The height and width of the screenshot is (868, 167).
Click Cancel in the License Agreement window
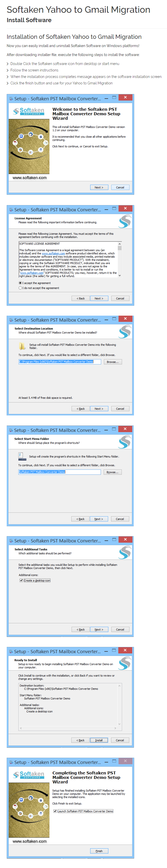click(120, 298)
